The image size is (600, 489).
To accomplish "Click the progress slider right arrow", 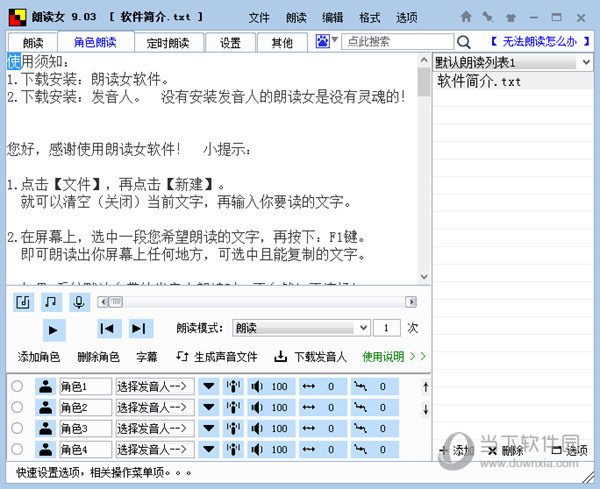I will pos(411,302).
